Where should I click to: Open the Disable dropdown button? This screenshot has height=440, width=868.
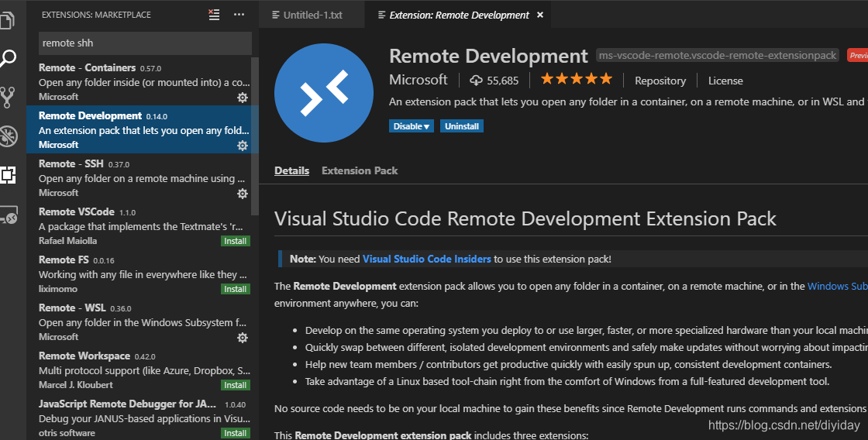tap(412, 126)
